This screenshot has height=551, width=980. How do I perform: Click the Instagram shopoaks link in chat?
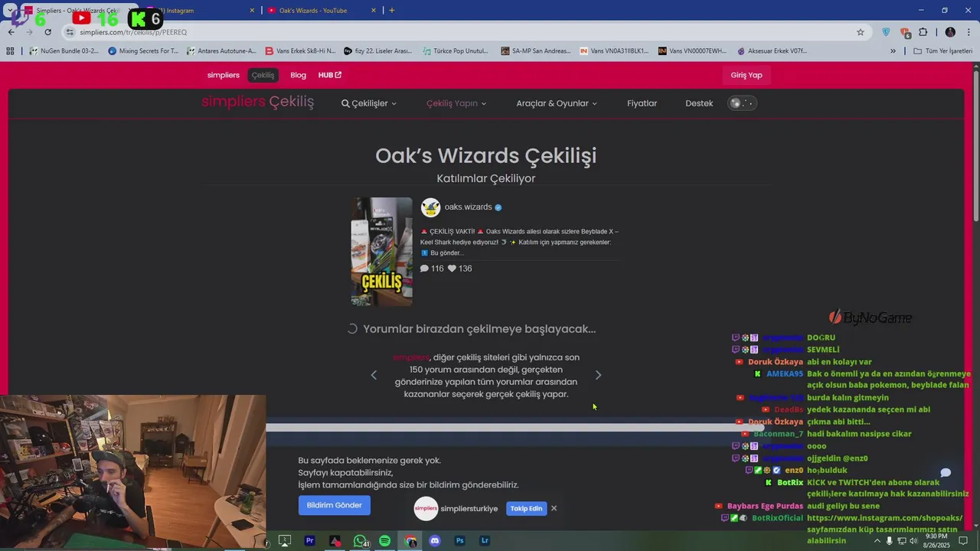(884, 518)
